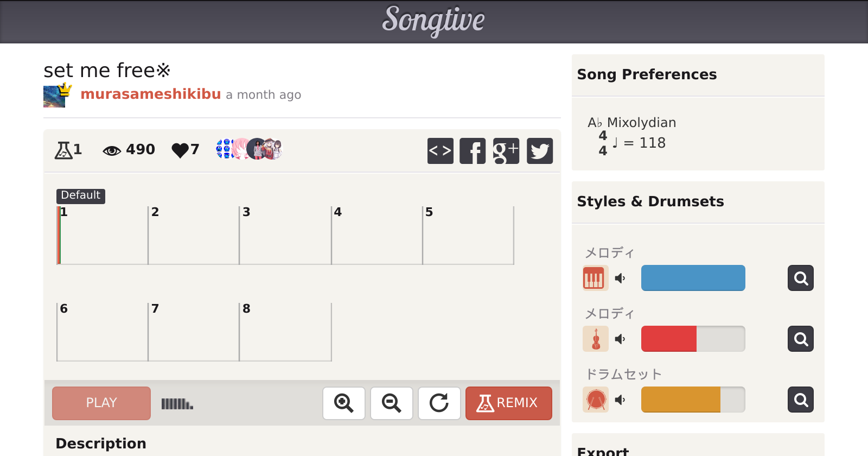Share the song on Facebook
This screenshot has width=868, height=456.
tap(473, 151)
